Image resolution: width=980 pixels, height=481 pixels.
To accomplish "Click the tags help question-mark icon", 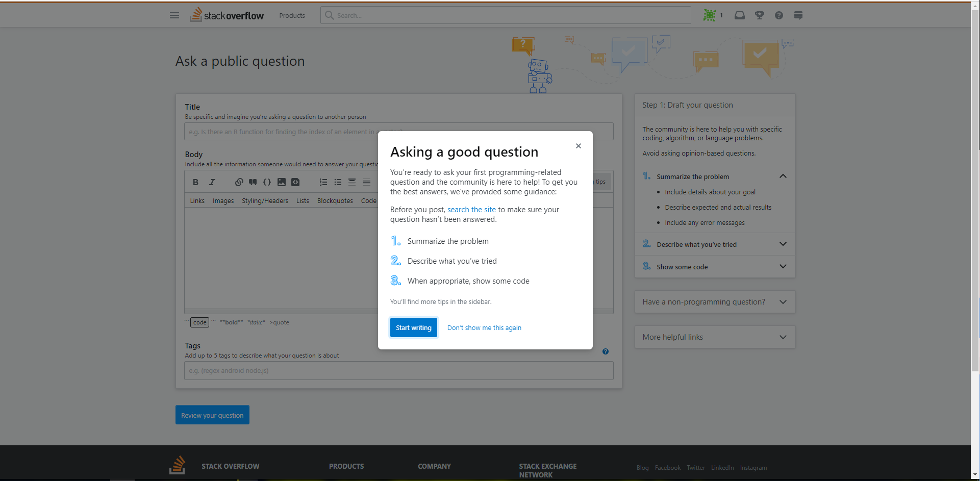I will (x=606, y=351).
